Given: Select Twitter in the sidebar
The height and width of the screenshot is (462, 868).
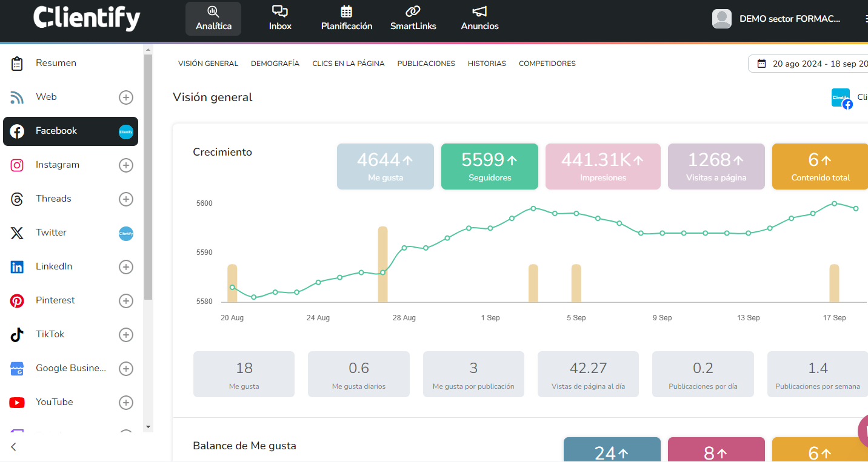Looking at the screenshot, I should [51, 233].
